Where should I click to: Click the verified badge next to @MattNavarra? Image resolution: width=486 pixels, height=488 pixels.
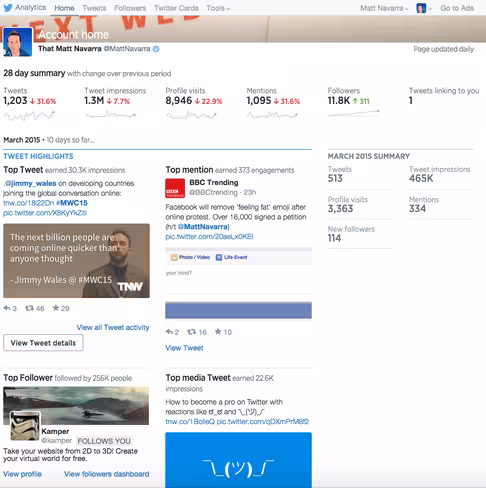(156, 49)
